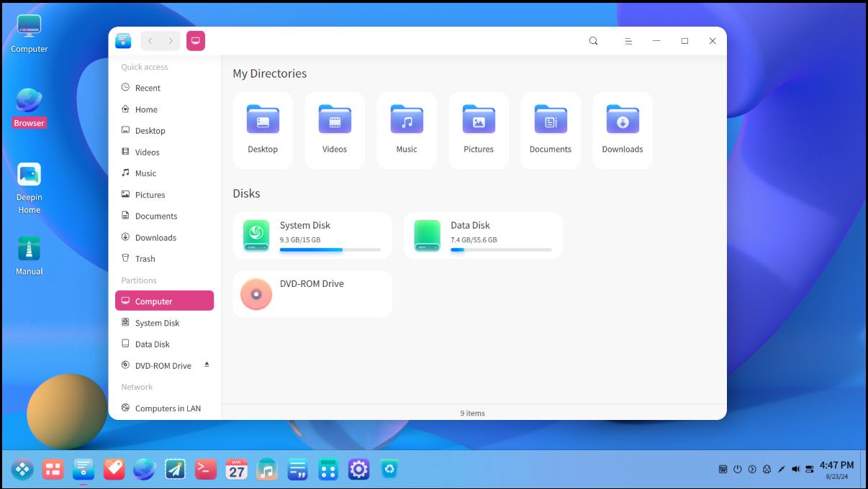This screenshot has width=868, height=489.
Task: Toggle the onscreen keyboard tray icon
Action: [723, 469]
